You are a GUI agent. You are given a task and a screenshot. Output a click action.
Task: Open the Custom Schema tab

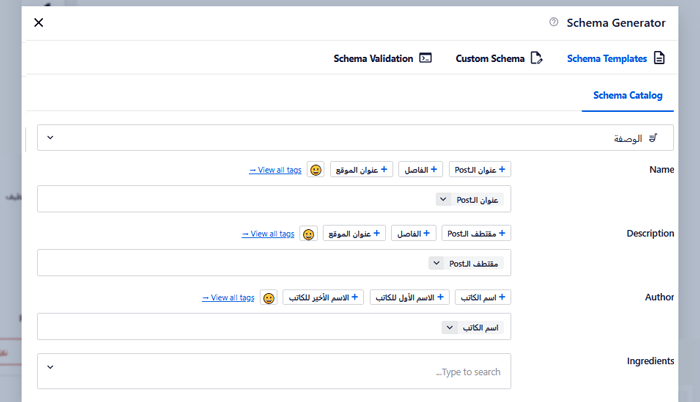coord(499,58)
